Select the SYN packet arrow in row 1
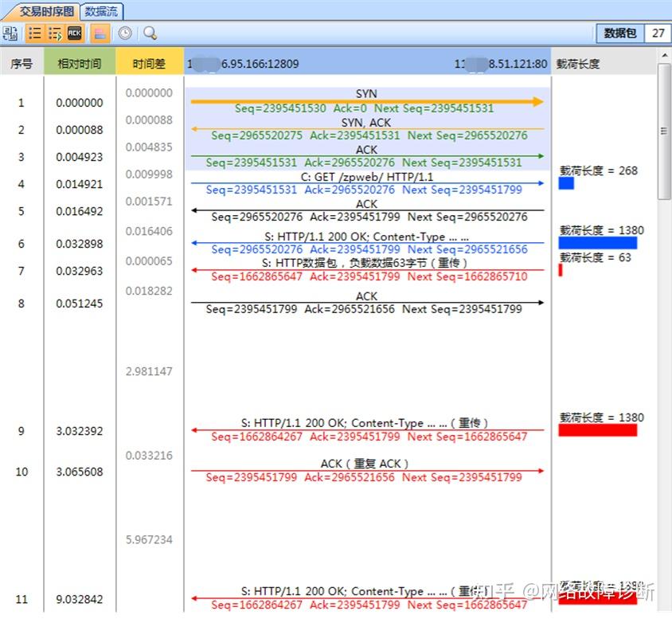Viewport: 672px width, 619px height. tap(366, 100)
